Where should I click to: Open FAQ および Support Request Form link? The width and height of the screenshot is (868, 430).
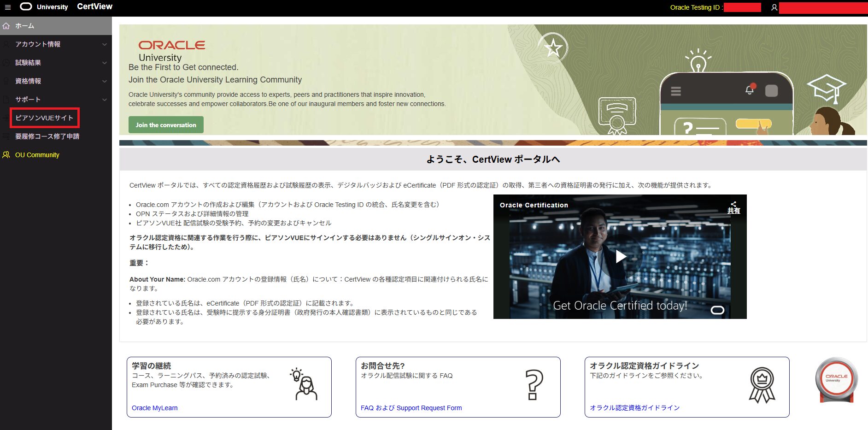tap(411, 408)
